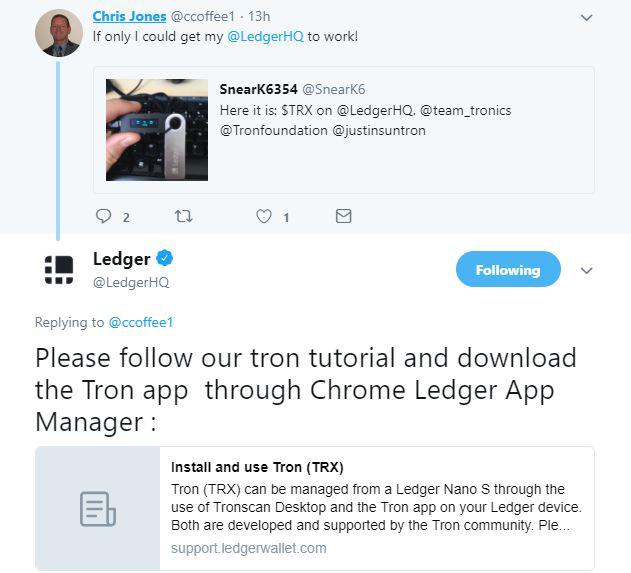The image size is (631, 573).
Task: Click the retweet arrows icon
Action: tap(184, 216)
